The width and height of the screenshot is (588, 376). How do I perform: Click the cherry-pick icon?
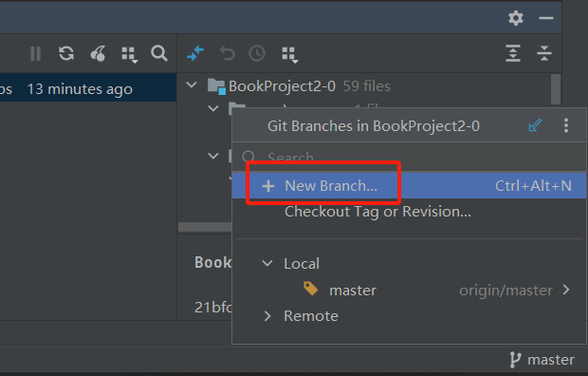pos(98,53)
